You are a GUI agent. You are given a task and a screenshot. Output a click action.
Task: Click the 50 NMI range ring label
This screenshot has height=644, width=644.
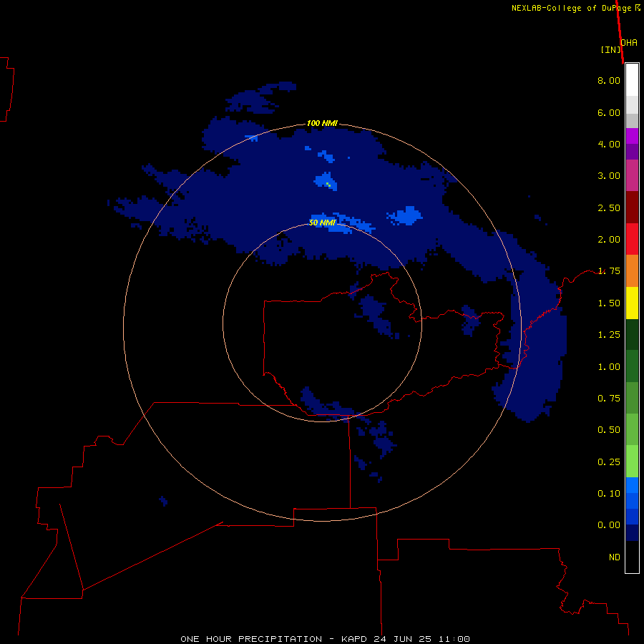[x=322, y=223]
